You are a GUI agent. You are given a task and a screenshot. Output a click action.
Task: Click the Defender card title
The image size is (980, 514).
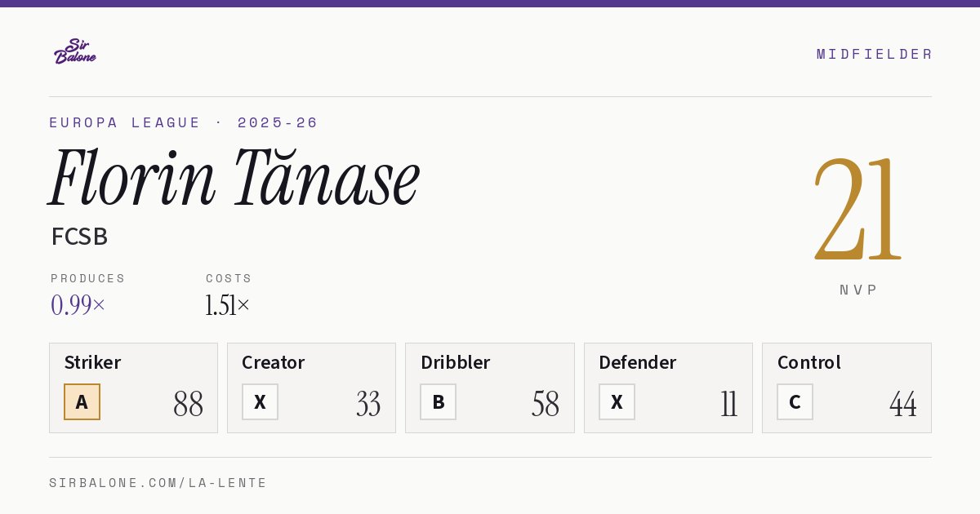(x=638, y=362)
